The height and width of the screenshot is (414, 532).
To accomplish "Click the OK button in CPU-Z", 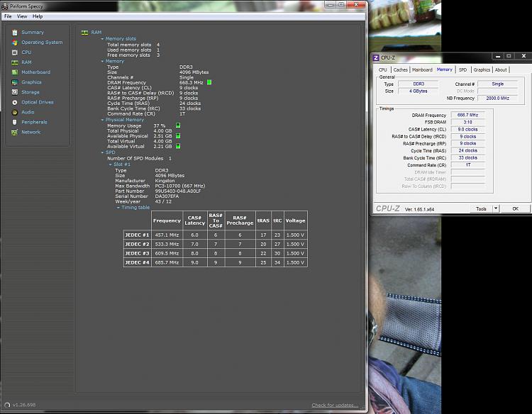I will click(516, 209).
